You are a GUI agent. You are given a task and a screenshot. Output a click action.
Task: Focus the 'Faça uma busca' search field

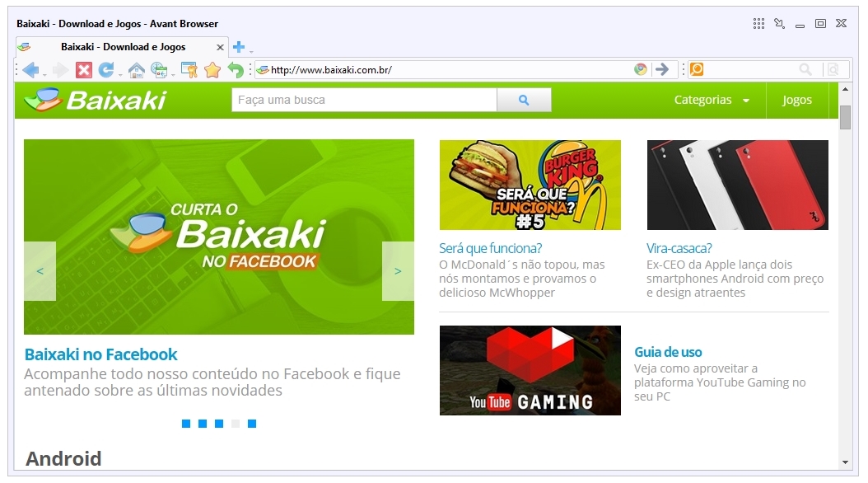coord(364,101)
